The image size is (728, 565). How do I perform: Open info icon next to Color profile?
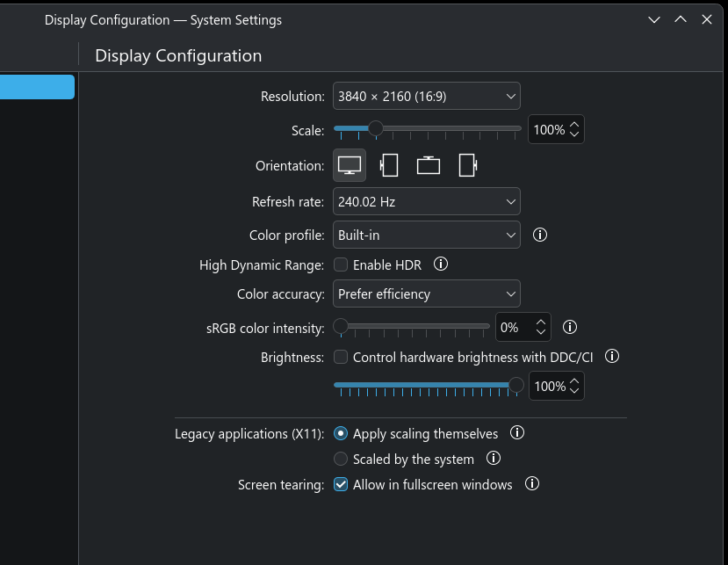pos(539,235)
